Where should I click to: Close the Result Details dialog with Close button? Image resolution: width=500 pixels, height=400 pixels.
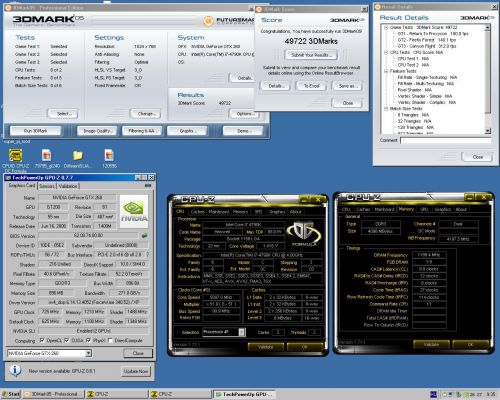[x=477, y=157]
